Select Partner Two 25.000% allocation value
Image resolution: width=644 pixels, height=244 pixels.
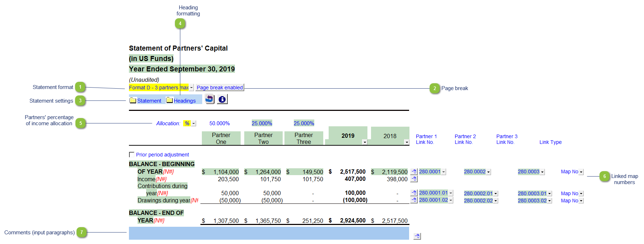coord(262,123)
